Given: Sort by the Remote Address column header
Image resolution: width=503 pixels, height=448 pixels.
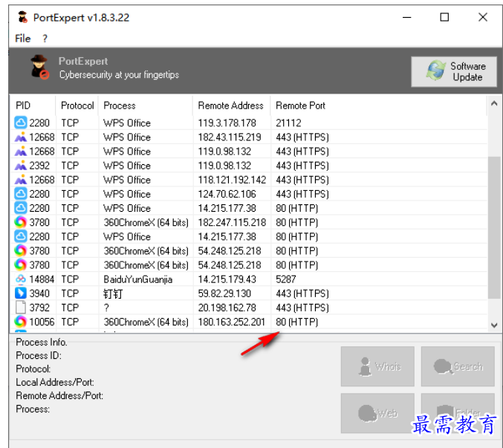Looking at the screenshot, I should pos(230,105).
